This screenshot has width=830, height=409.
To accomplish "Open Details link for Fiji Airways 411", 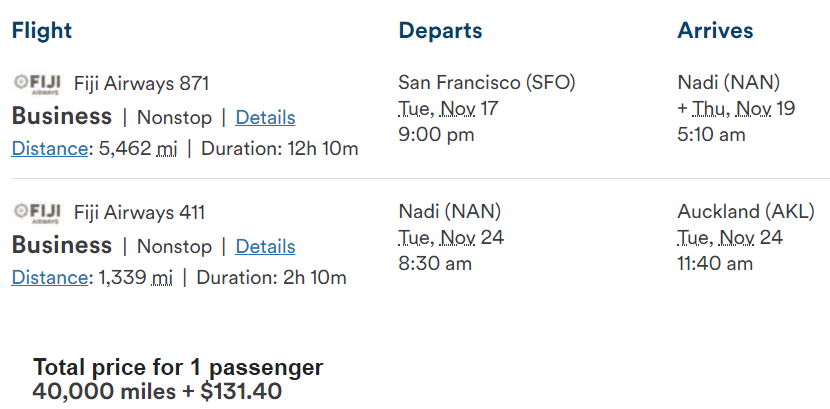I will pyautogui.click(x=265, y=247).
